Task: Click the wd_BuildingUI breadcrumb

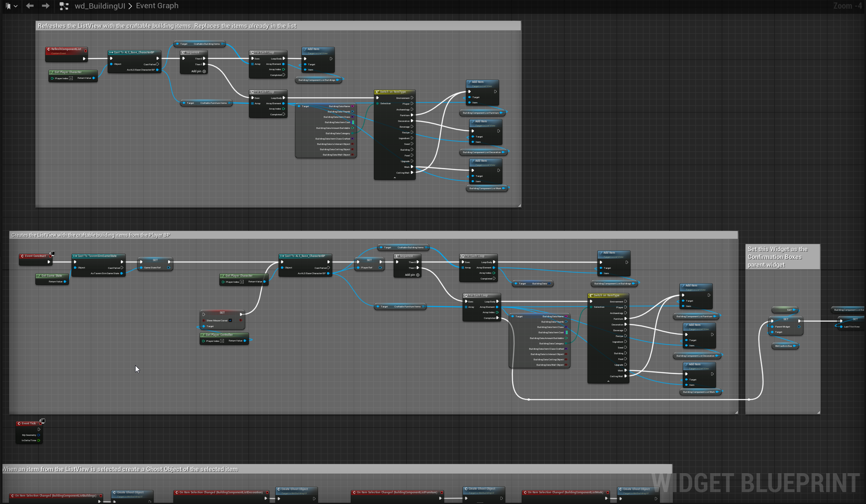Action: coord(100,6)
